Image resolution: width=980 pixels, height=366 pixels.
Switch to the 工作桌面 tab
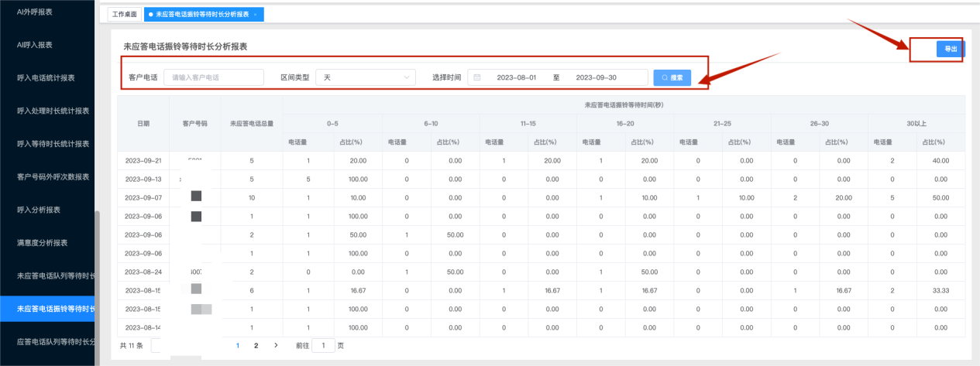coord(124,15)
